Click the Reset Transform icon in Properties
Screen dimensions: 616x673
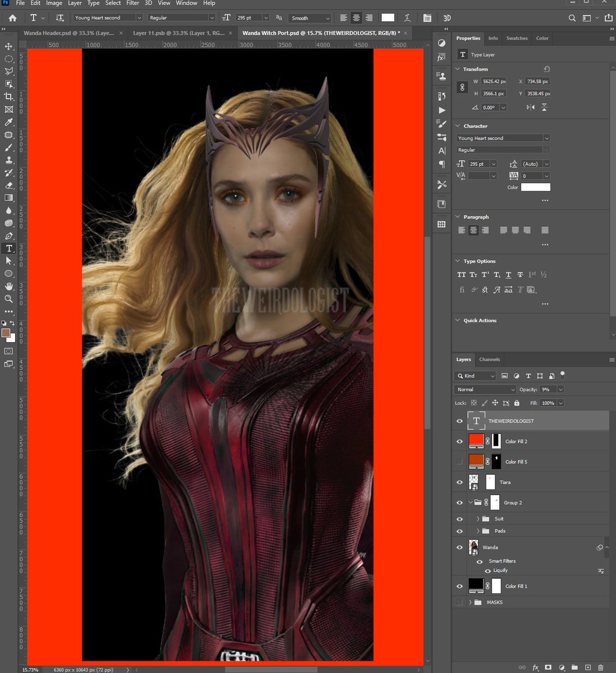(547, 69)
